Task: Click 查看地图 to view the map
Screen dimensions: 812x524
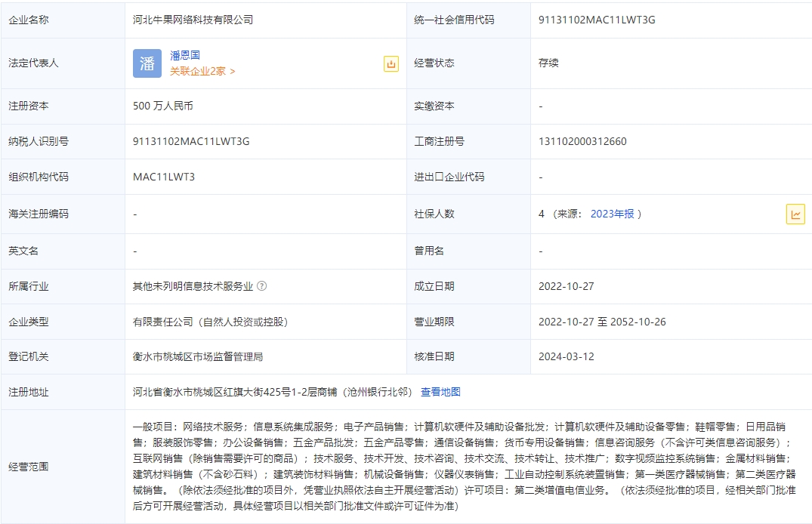Action: coord(440,392)
